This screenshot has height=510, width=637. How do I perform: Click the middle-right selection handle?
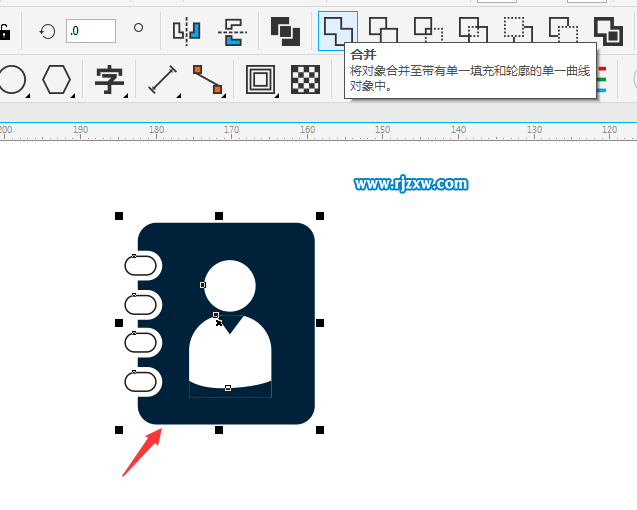coord(320,323)
